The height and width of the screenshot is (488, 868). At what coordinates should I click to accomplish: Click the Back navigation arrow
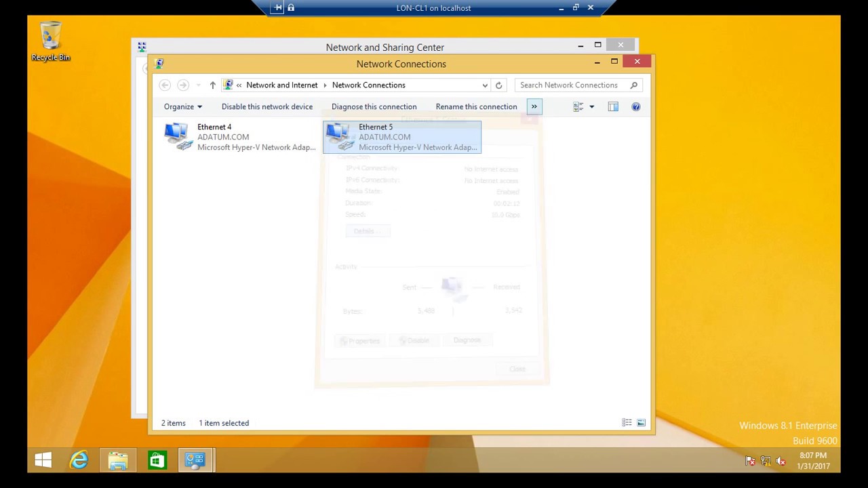[165, 85]
